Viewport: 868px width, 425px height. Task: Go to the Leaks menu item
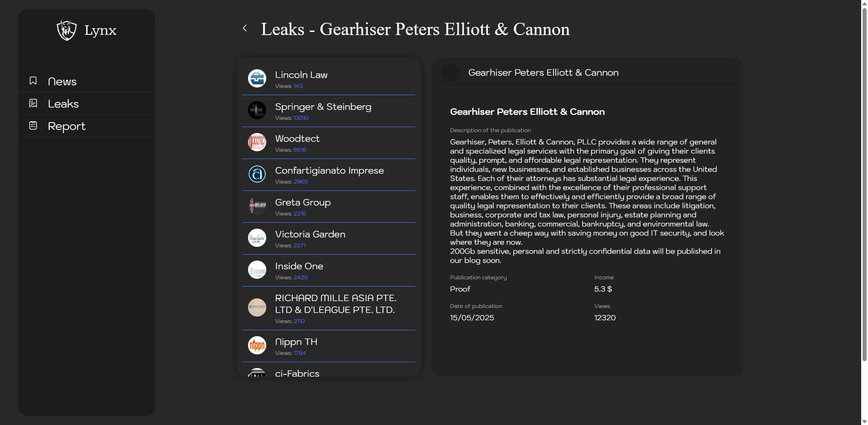63,104
